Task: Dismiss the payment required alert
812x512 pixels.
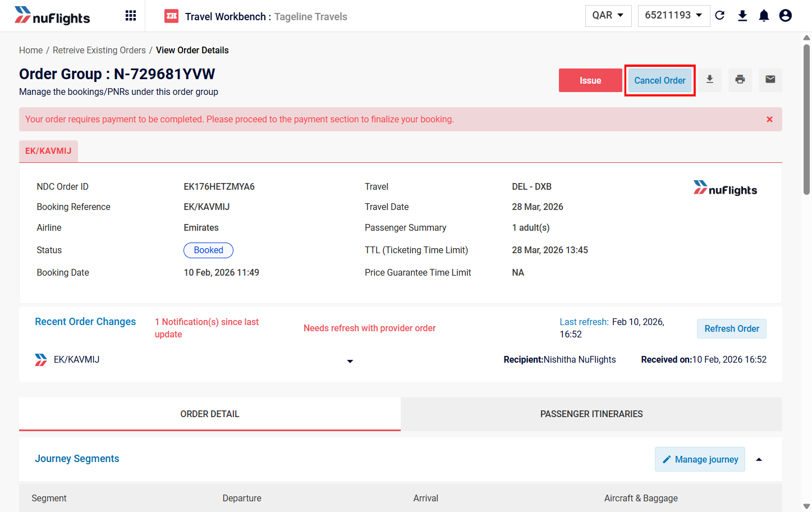Action: click(x=769, y=120)
